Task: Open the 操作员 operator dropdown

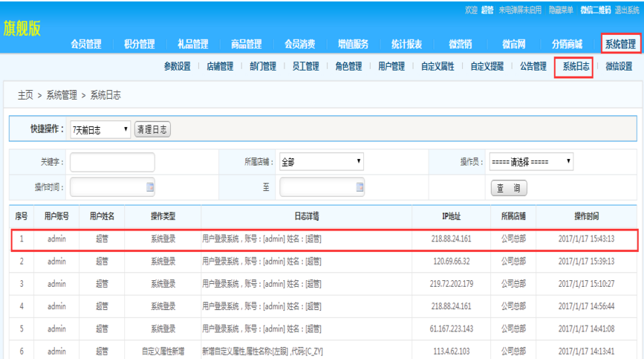Action: click(531, 161)
